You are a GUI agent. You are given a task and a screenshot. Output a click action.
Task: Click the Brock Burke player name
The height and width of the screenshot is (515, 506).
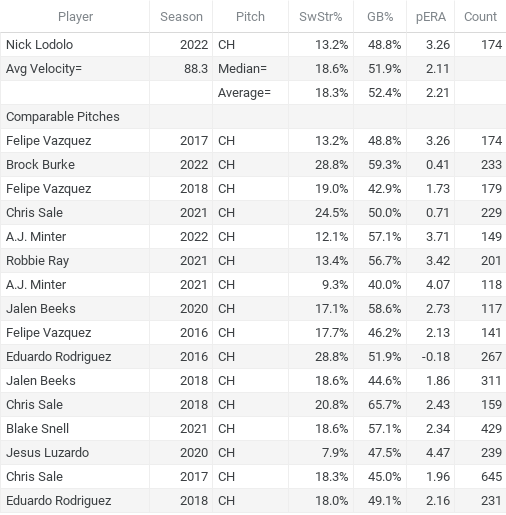point(40,165)
